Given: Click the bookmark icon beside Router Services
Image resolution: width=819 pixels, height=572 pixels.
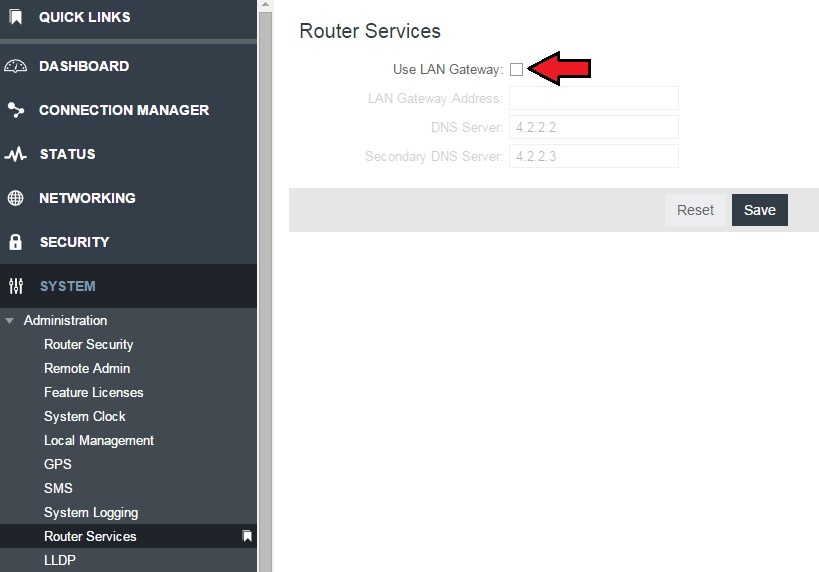Looking at the screenshot, I should click(247, 536).
